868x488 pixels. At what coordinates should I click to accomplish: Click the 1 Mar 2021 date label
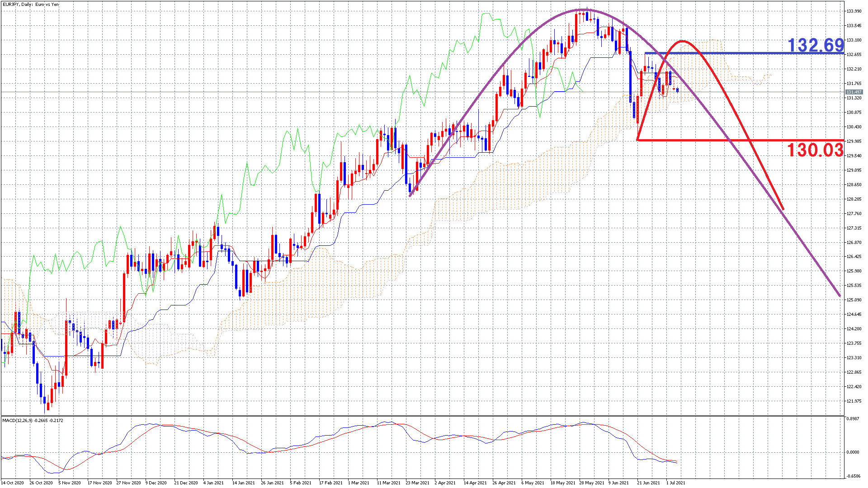(x=359, y=483)
